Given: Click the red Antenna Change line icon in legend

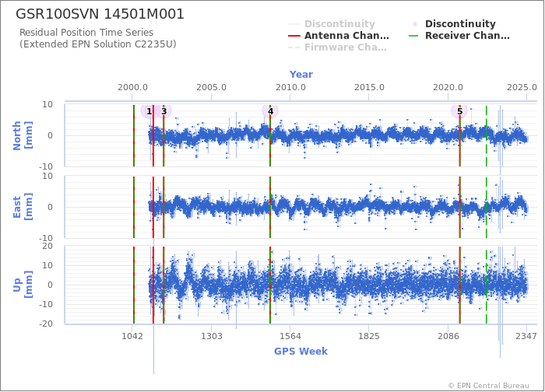Looking at the screenshot, I should (294, 36).
